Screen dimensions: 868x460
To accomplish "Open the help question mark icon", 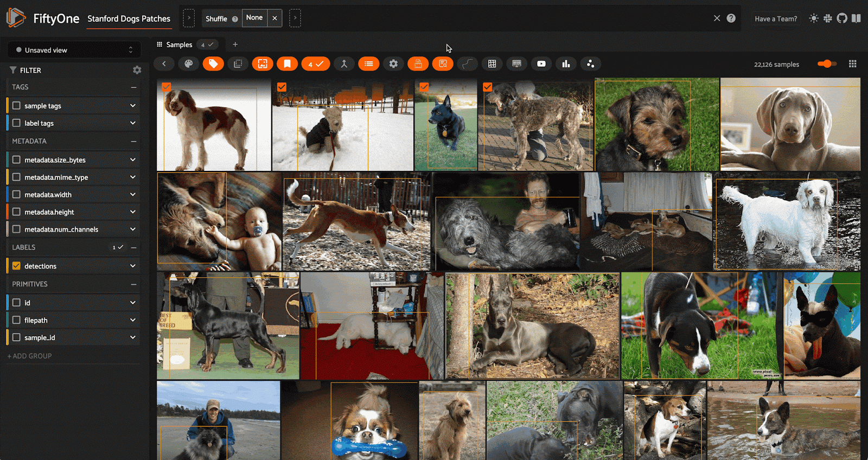I will [x=731, y=18].
